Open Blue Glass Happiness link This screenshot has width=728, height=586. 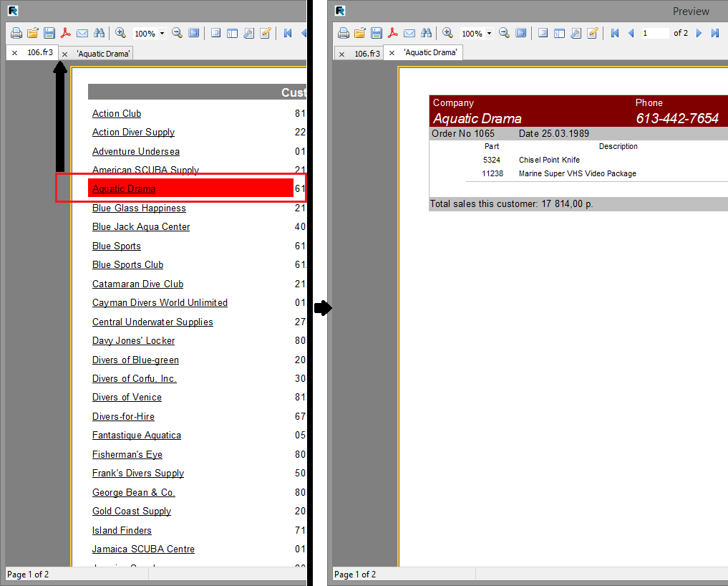pyautogui.click(x=139, y=208)
